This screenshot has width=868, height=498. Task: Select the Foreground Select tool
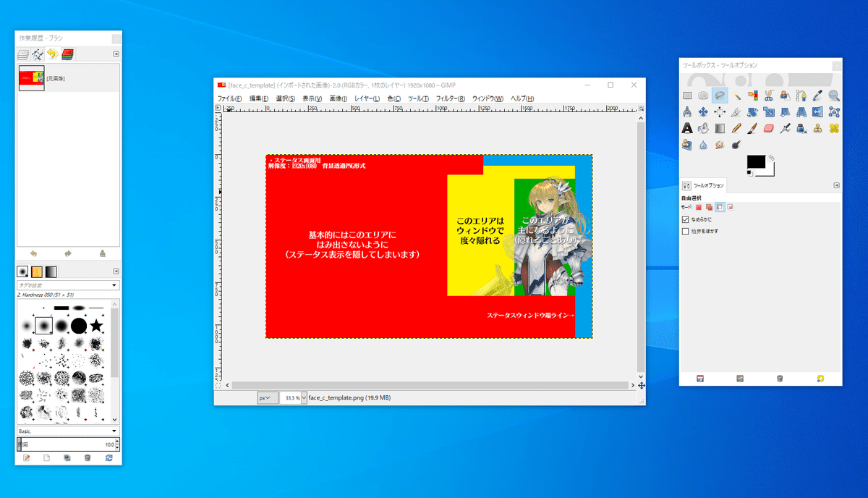pyautogui.click(x=786, y=95)
